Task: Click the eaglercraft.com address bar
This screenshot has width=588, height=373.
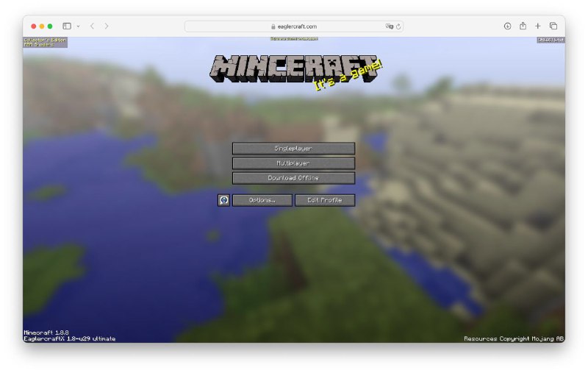Action: (x=294, y=26)
